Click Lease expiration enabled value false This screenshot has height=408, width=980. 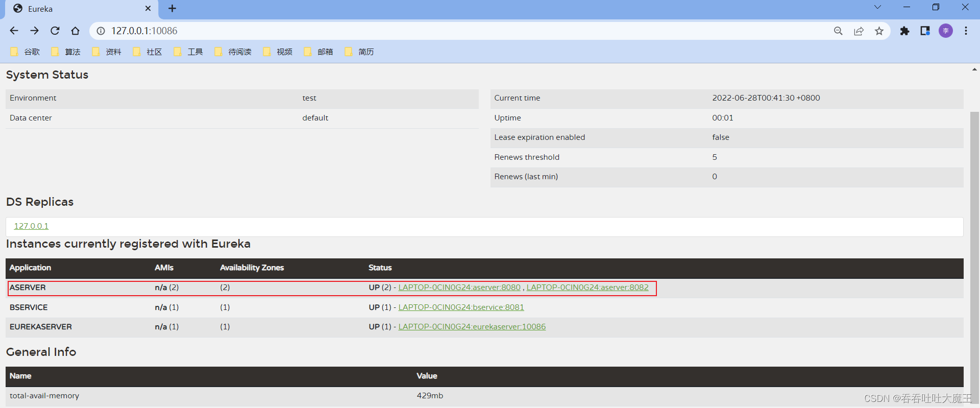[x=721, y=137]
